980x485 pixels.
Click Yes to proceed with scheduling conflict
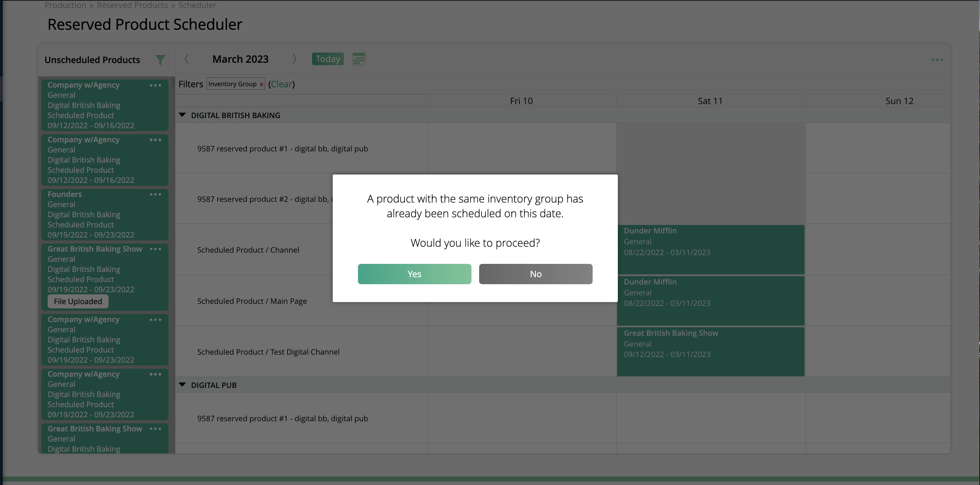click(414, 274)
